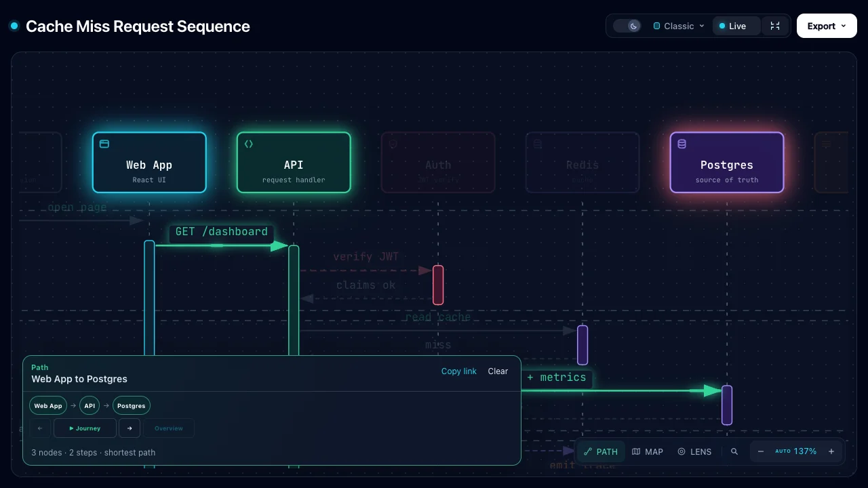868x488 pixels.
Task: Click the Auth activation bar
Action: point(438,285)
